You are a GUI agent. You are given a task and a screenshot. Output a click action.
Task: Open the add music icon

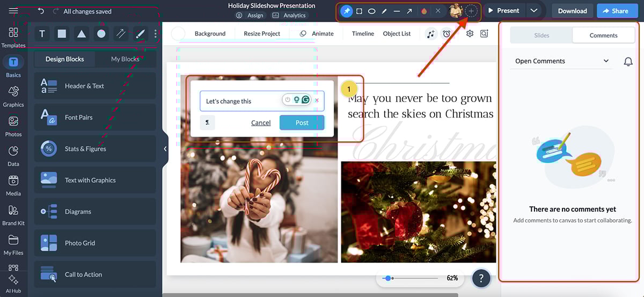coord(431,33)
